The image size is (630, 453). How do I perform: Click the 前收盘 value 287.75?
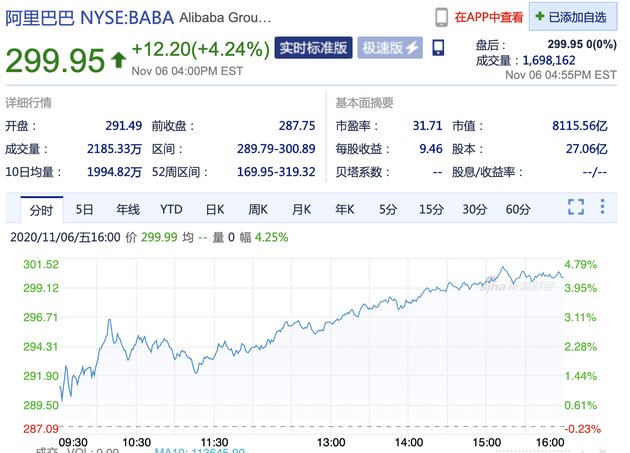[297, 126]
